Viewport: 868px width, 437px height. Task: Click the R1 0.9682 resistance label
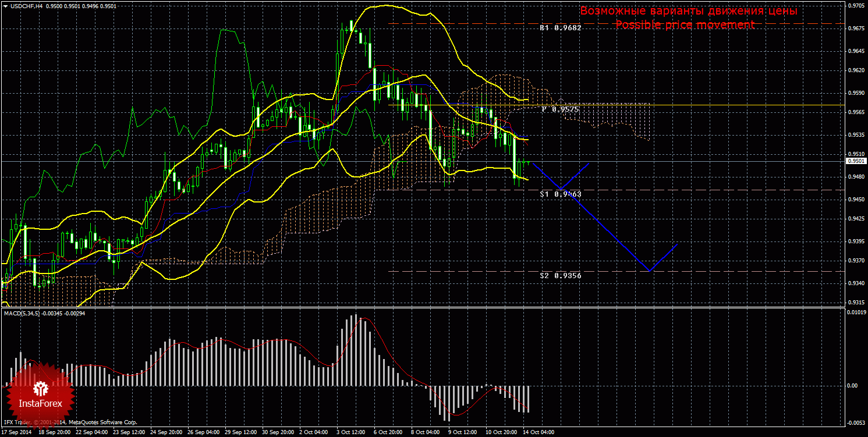(560, 27)
